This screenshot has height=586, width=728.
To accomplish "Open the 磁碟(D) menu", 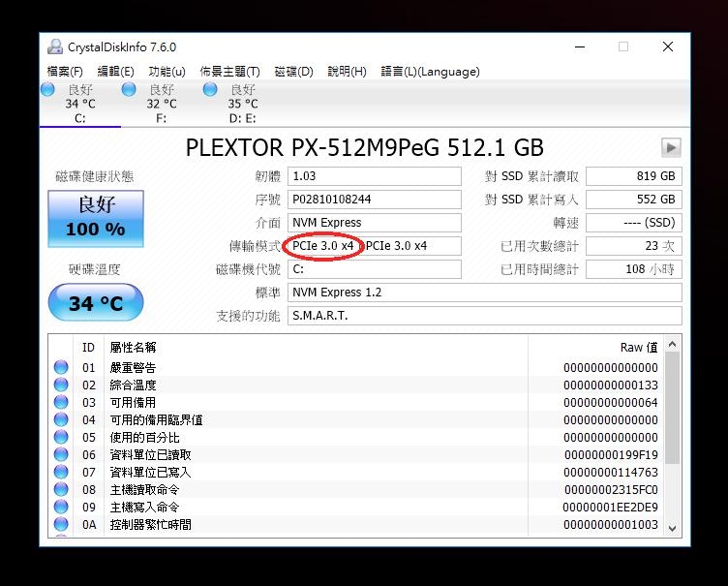I will (293, 72).
